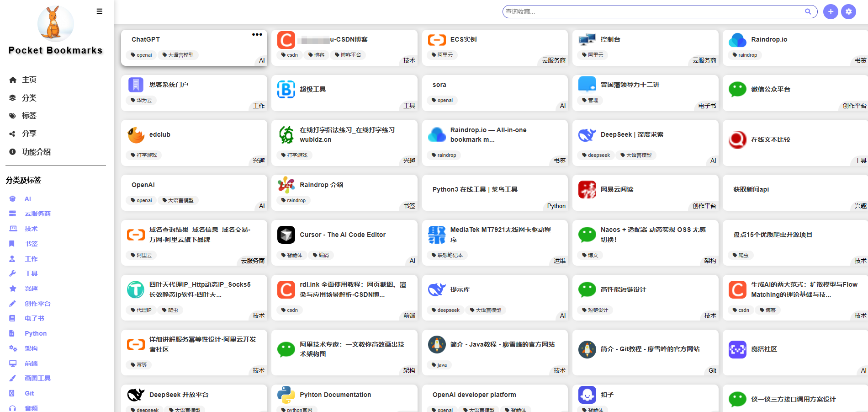Click the 控制台 monitor icon
Viewport: 868px width, 412px height.
click(x=587, y=40)
